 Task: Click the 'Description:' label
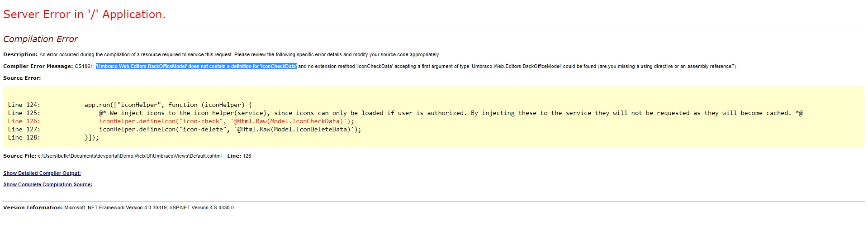20,54
